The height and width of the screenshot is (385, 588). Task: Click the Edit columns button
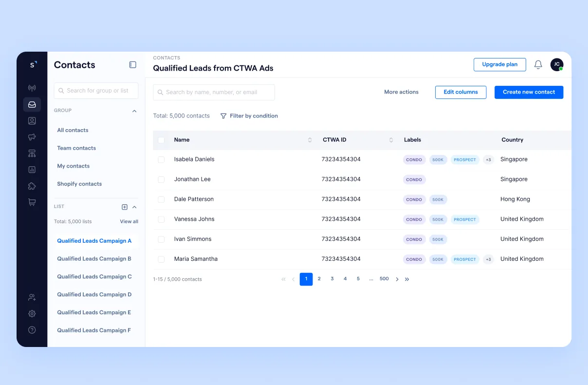click(460, 92)
